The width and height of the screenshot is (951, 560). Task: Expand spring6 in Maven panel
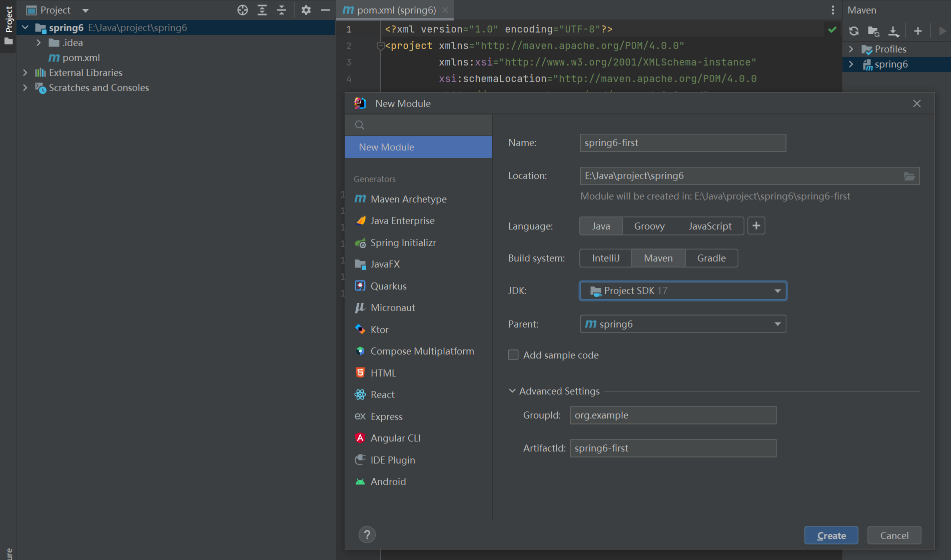(851, 64)
